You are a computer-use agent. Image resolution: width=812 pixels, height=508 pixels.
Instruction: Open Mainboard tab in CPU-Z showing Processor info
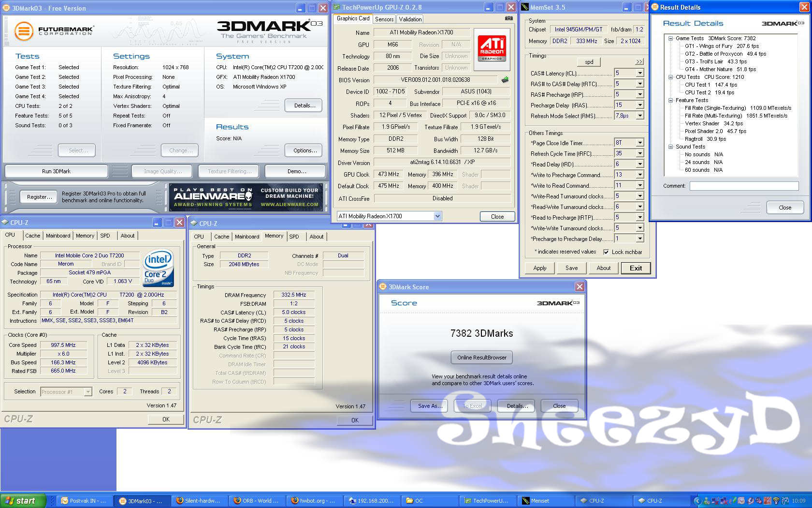(x=58, y=236)
